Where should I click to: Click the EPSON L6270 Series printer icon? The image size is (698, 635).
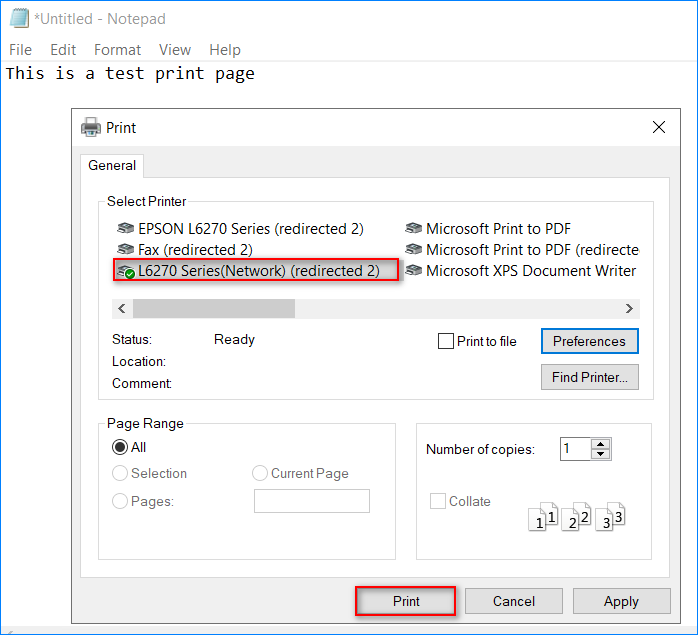[x=125, y=228]
